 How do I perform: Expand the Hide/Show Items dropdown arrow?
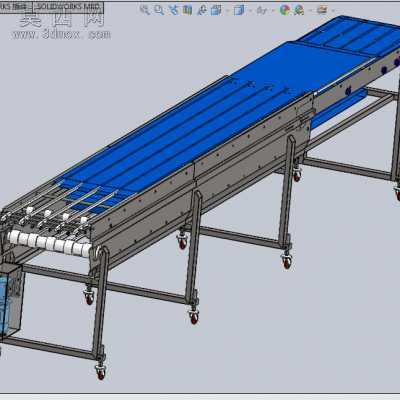(x=273, y=11)
